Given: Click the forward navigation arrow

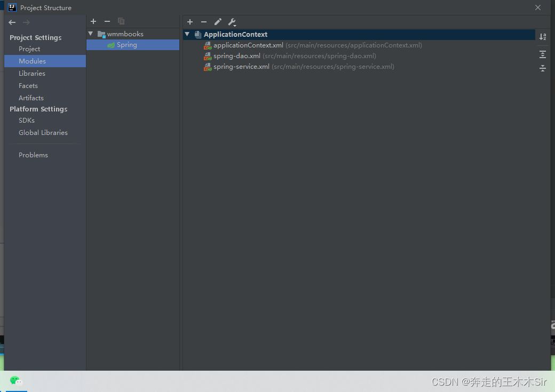Looking at the screenshot, I should [26, 22].
